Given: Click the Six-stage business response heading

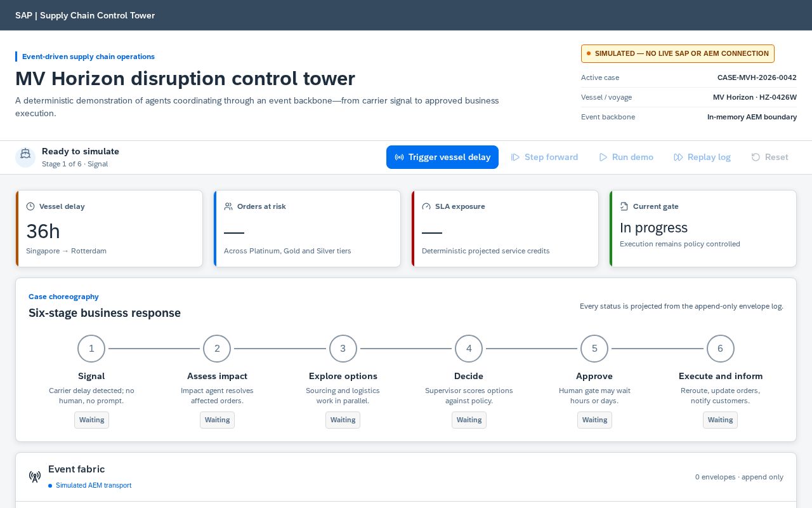Looking at the screenshot, I should pyautogui.click(x=105, y=312).
